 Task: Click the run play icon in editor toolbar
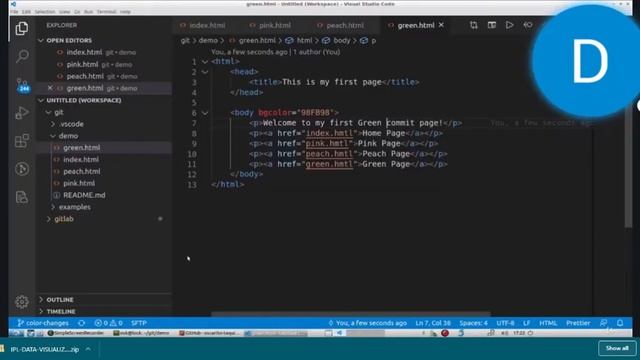coord(509,25)
